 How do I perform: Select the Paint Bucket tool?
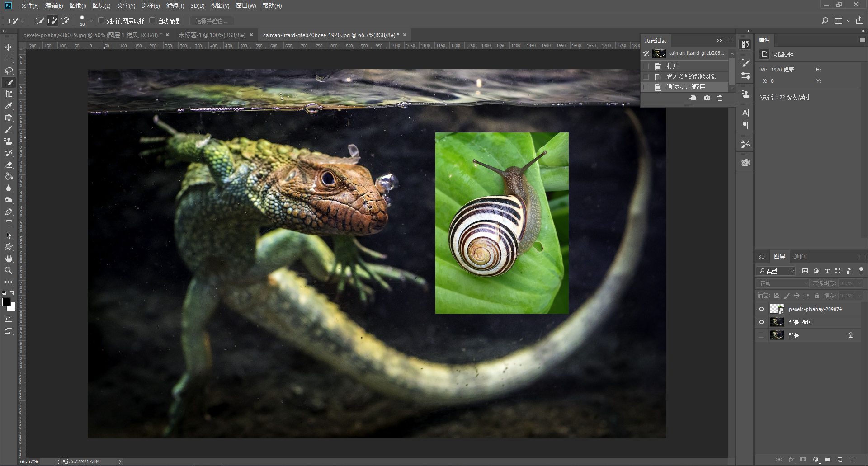(x=9, y=176)
